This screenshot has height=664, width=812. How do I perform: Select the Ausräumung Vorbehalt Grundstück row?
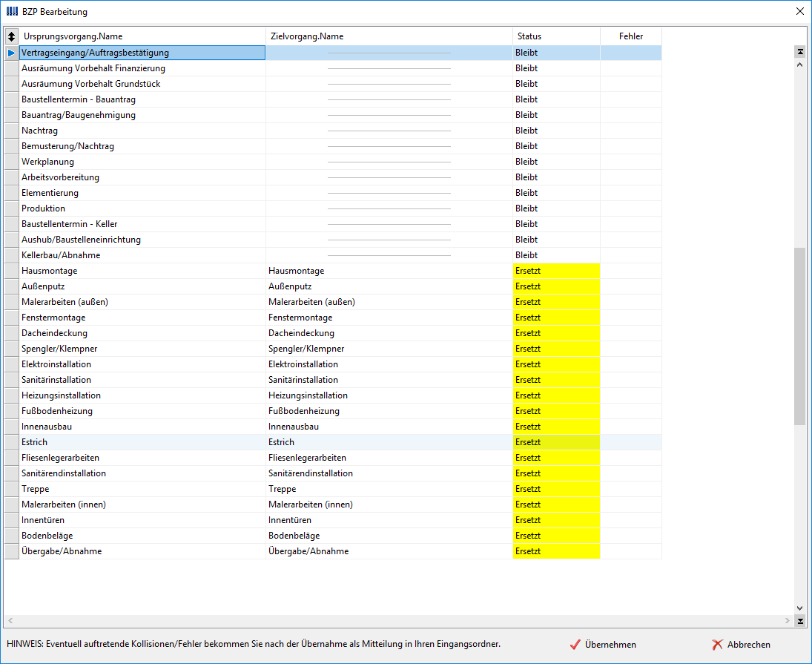333,84
